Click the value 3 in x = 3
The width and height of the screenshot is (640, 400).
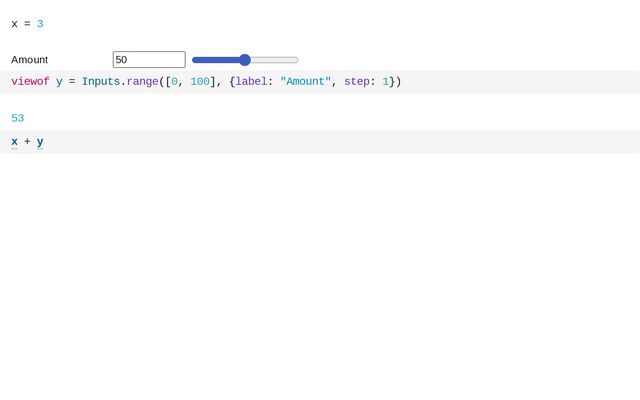pos(40,24)
